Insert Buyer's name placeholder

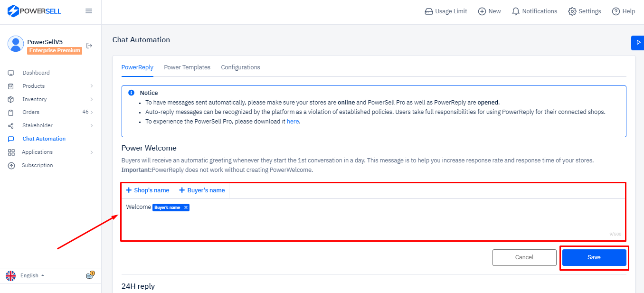[202, 190]
